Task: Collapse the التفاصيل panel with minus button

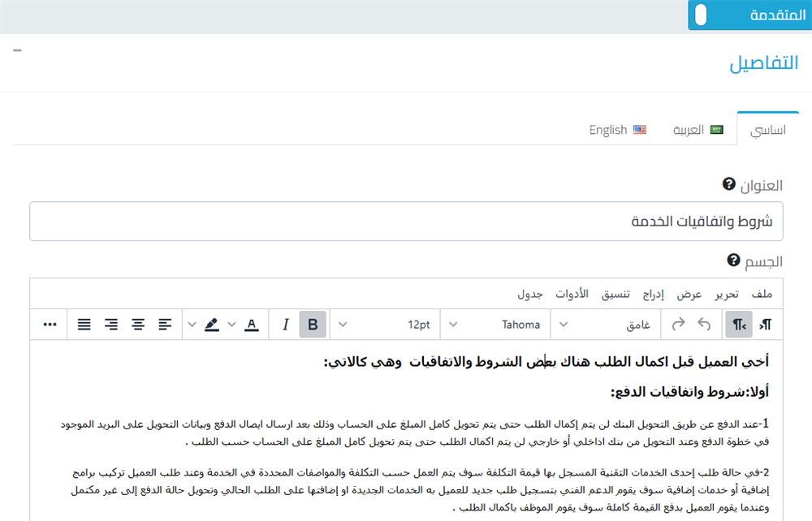Action: point(18,50)
